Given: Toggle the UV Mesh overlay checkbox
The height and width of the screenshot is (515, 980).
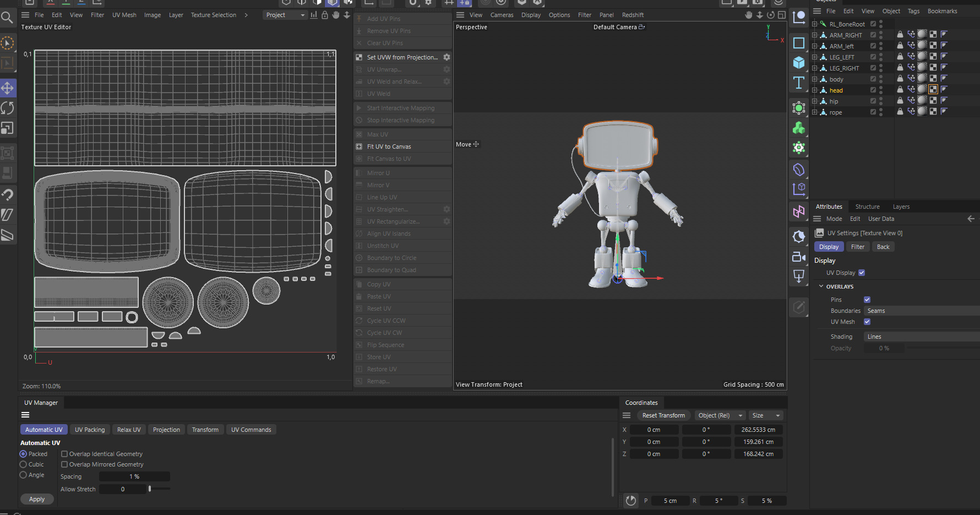Looking at the screenshot, I should 867,322.
